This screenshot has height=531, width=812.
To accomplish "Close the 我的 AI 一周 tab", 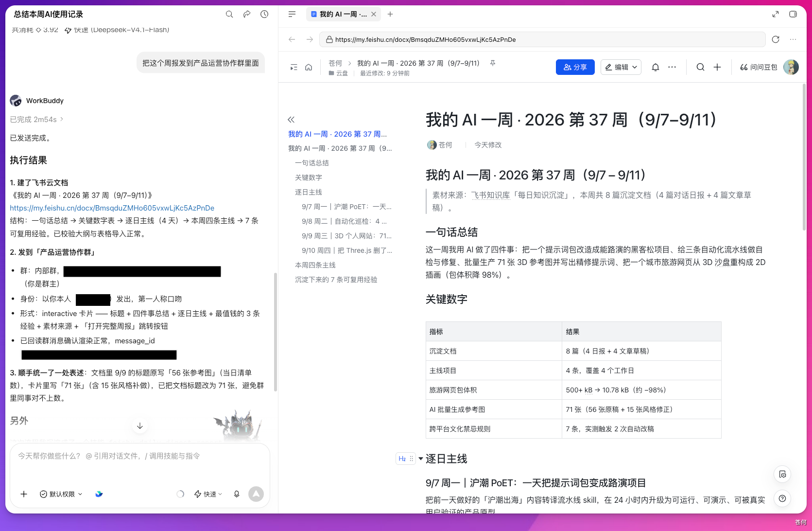I will click(374, 14).
